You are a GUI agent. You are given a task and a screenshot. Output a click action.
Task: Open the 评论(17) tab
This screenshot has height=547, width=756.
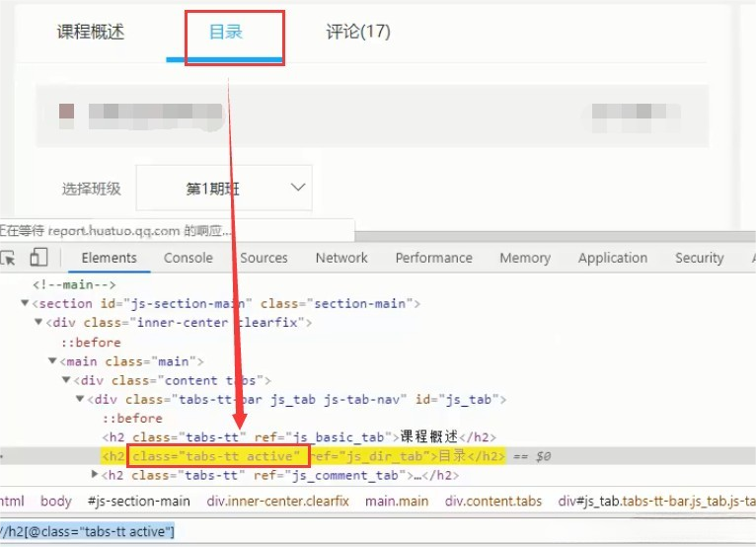point(358,32)
